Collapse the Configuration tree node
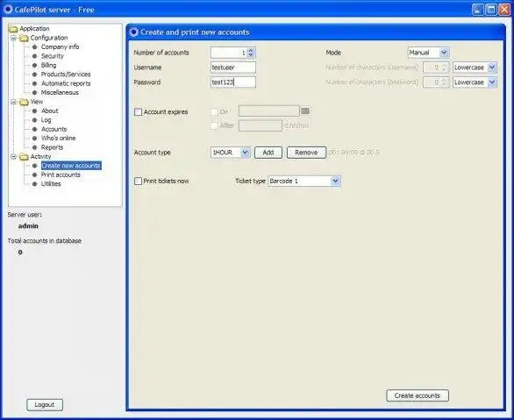The image size is (514, 420). (13, 38)
